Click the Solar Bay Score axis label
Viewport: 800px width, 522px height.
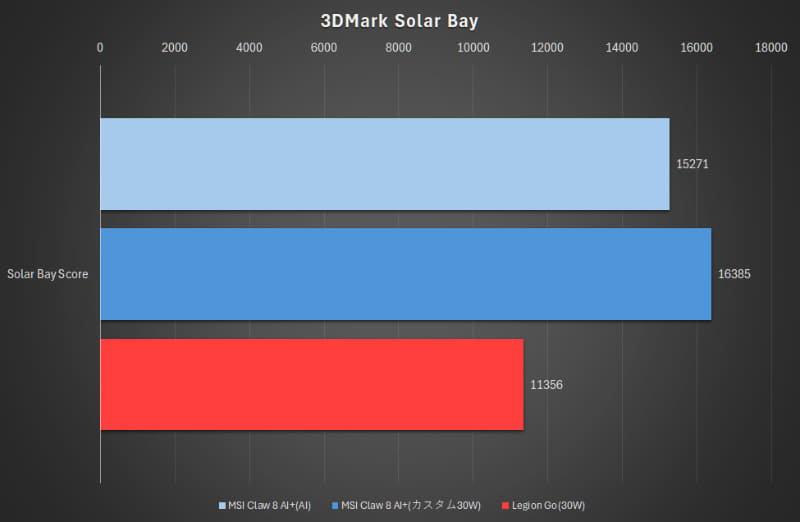(47, 274)
